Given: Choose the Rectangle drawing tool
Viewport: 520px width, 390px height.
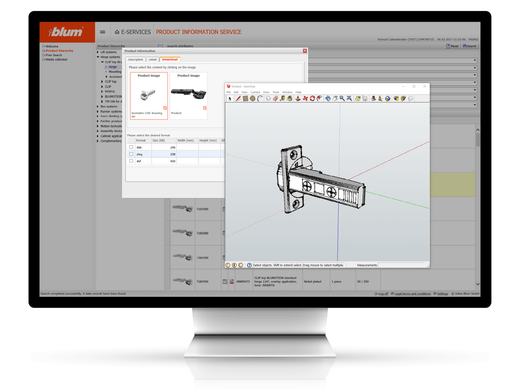Looking at the screenshot, I should coord(245,98).
